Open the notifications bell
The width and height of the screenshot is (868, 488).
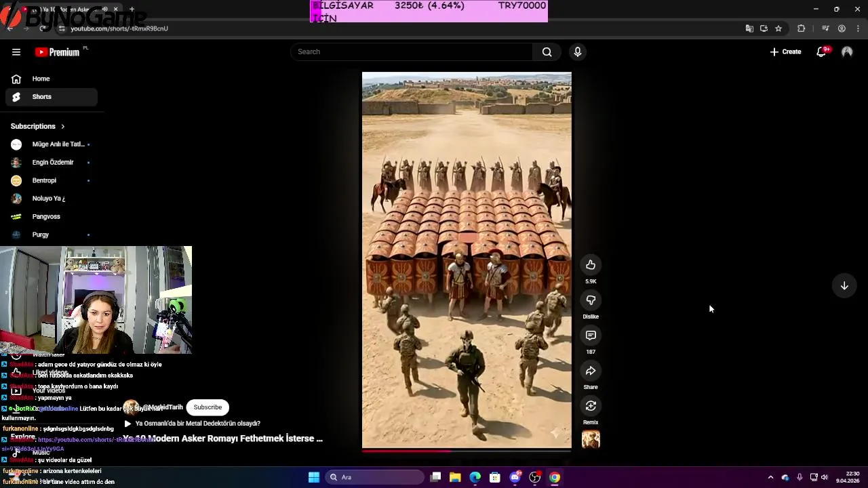tap(821, 52)
